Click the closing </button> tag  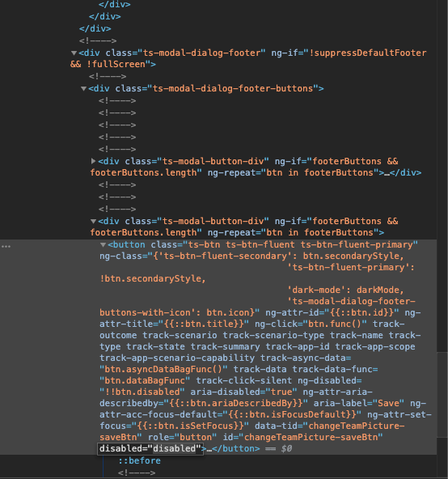pyautogui.click(x=236, y=448)
